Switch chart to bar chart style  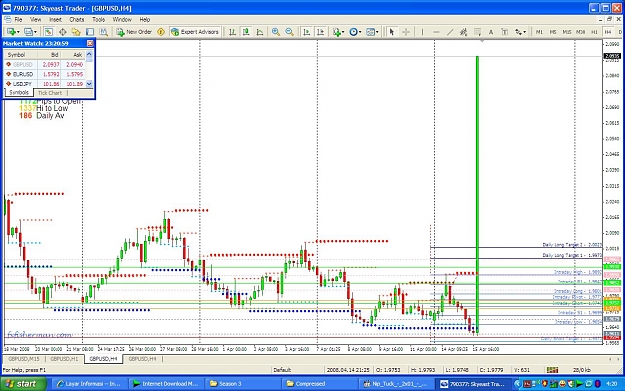coord(232,32)
